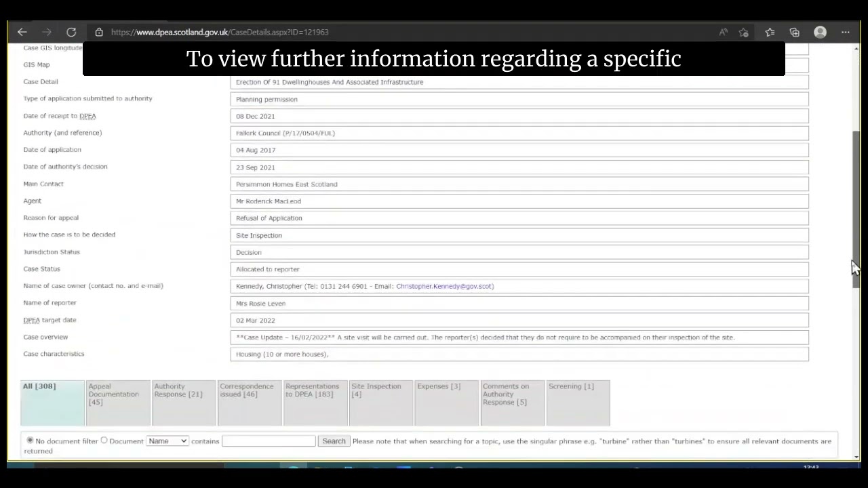
Task: Click 'DPEA target date' field label
Action: click(50, 320)
